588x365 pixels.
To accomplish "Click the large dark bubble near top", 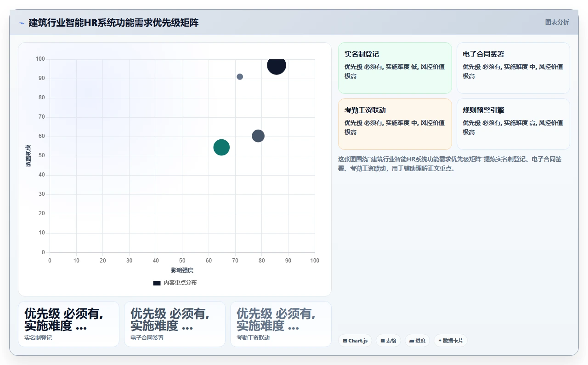I will [277, 65].
